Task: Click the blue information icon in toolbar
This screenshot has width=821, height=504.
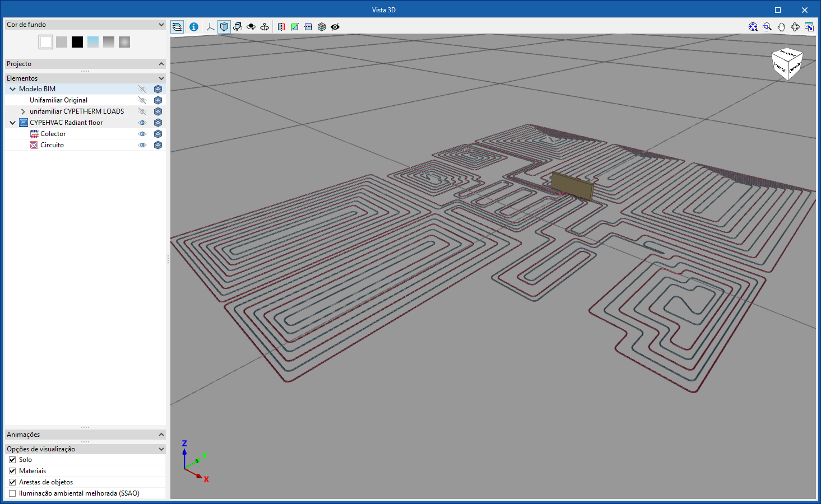Action: (194, 27)
